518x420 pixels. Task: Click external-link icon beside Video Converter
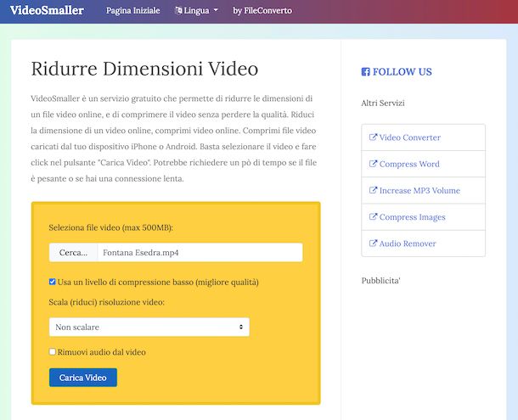373,137
